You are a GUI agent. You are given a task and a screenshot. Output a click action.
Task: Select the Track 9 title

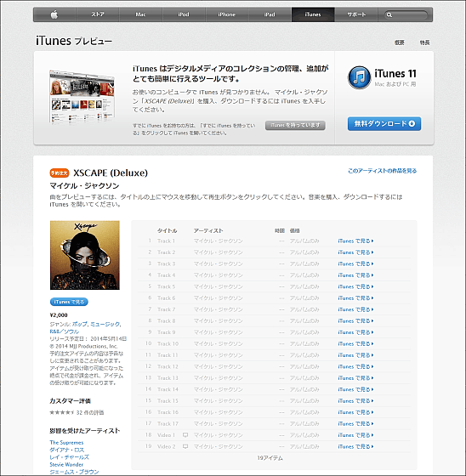click(166, 332)
